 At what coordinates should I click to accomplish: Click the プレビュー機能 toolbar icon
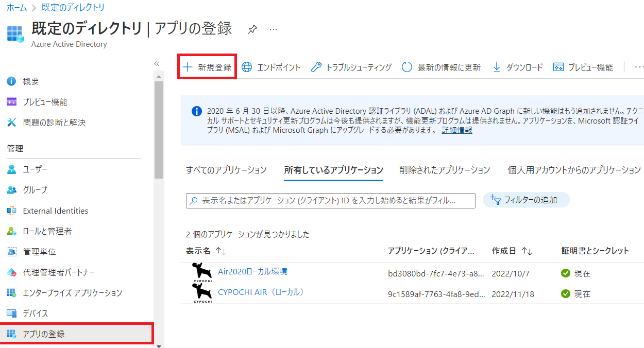click(558, 67)
